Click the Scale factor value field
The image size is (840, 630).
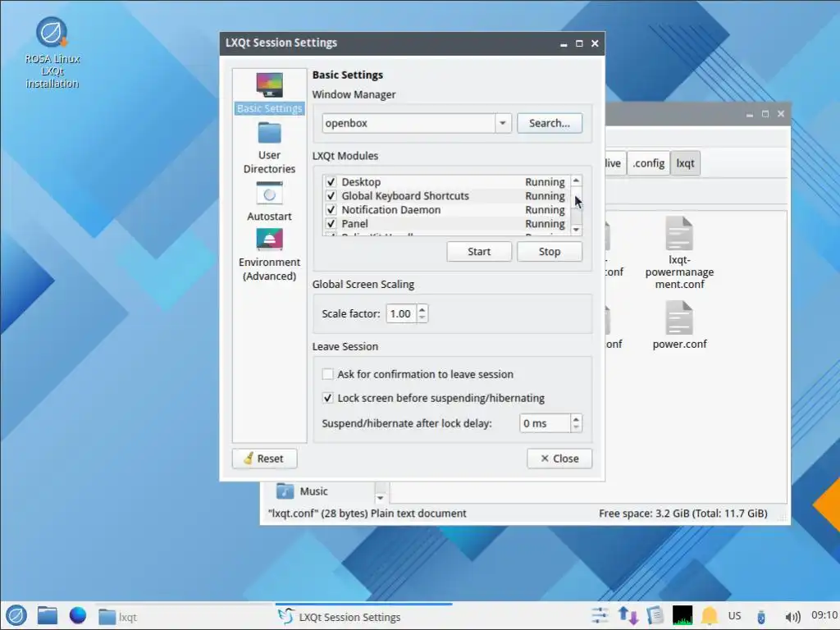(x=402, y=313)
